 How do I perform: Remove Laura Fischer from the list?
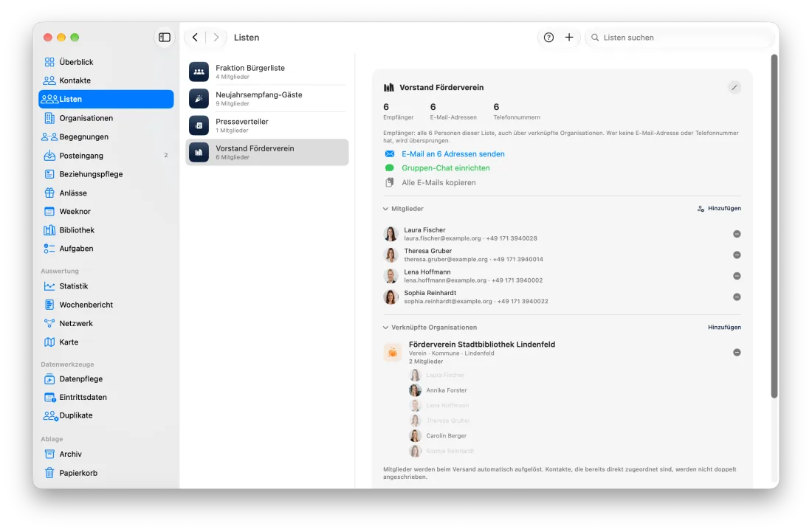737,234
